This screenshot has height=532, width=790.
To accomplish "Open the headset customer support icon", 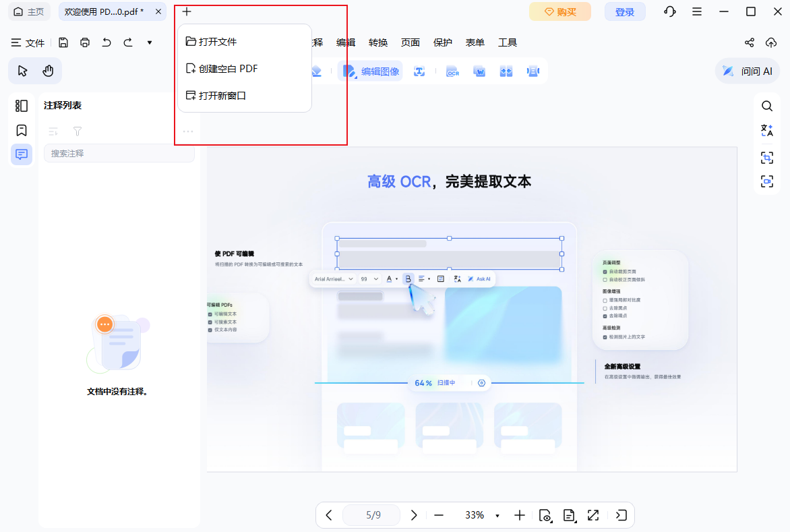I will (x=669, y=11).
